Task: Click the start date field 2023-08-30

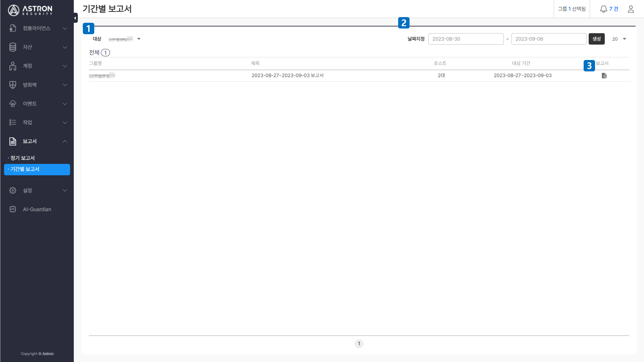Action: click(466, 39)
